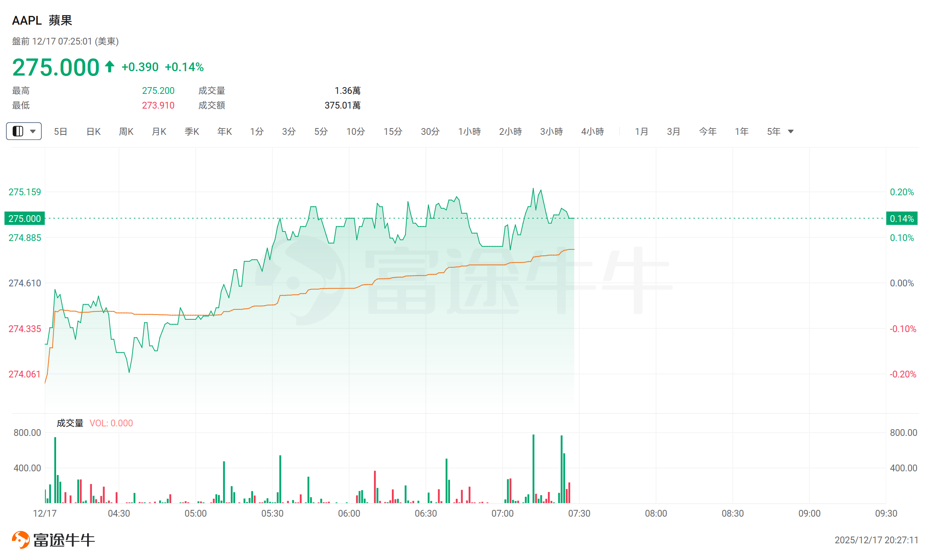Show the 1月 range

[641, 132]
